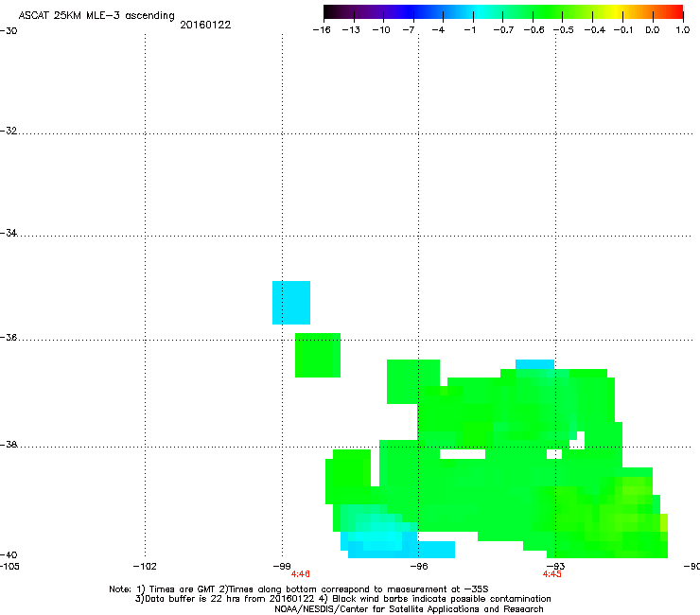Viewport: 700px width, 615px height.
Task: Click the NOAA/NESDIS credit line
Action: [409, 608]
